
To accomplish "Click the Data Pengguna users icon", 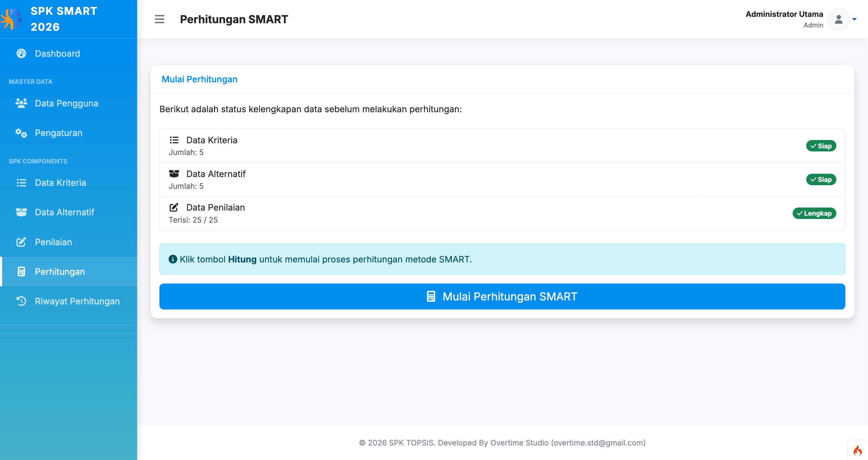I will [21, 103].
